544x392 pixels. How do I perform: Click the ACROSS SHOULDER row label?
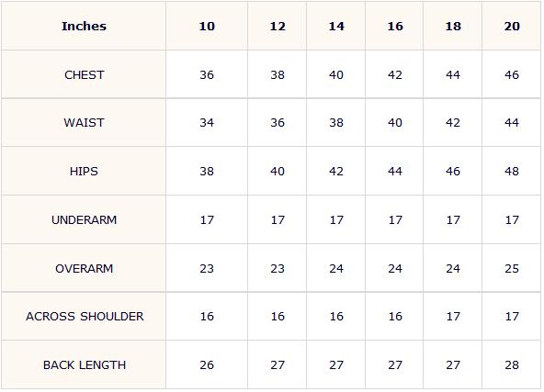tap(85, 317)
